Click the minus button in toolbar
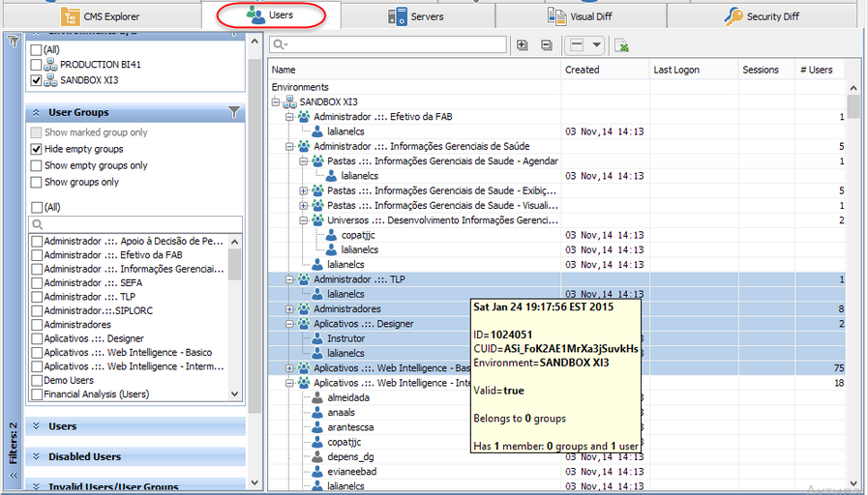The width and height of the screenshot is (868, 495). click(x=577, y=44)
